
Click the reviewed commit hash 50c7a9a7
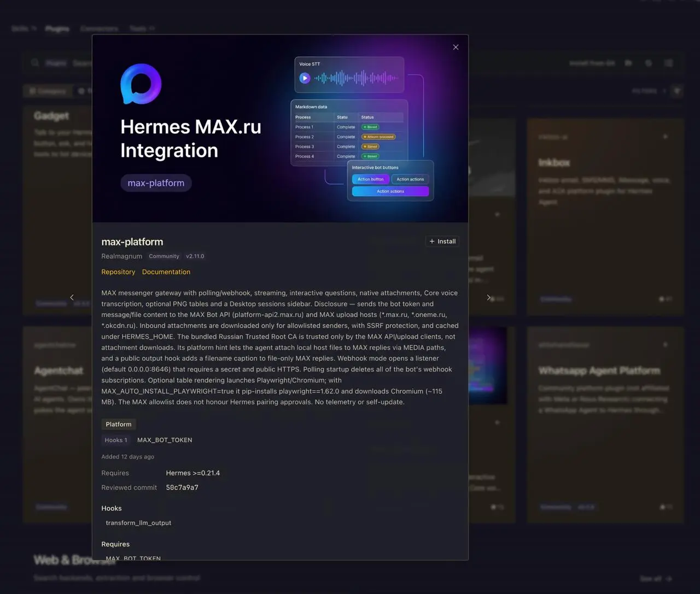point(182,487)
